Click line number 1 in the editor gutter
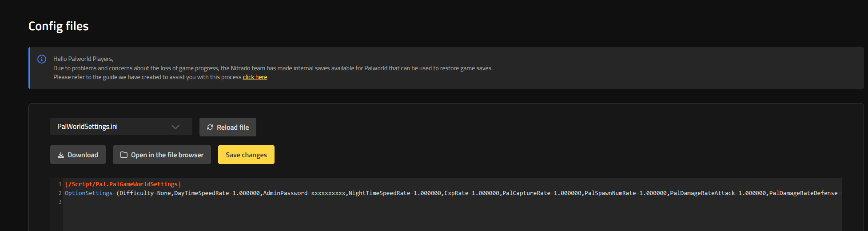Viewport: 868px width, 231px height. point(60,184)
